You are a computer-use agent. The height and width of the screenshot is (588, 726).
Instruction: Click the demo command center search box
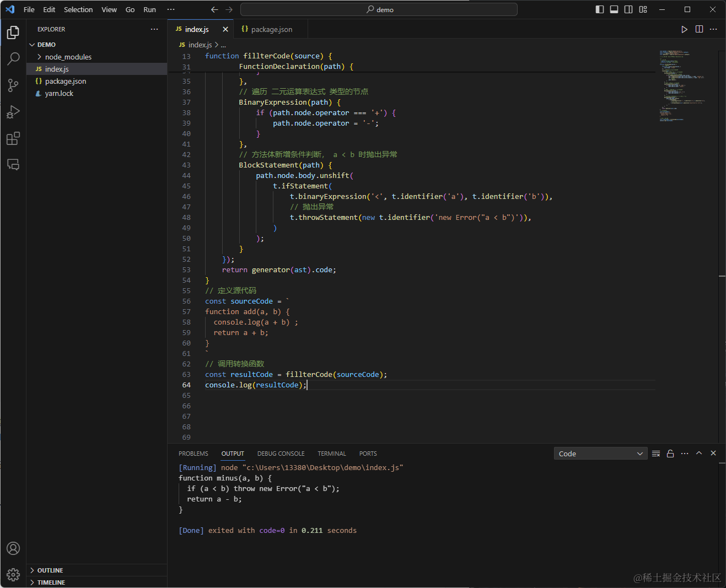[379, 9]
